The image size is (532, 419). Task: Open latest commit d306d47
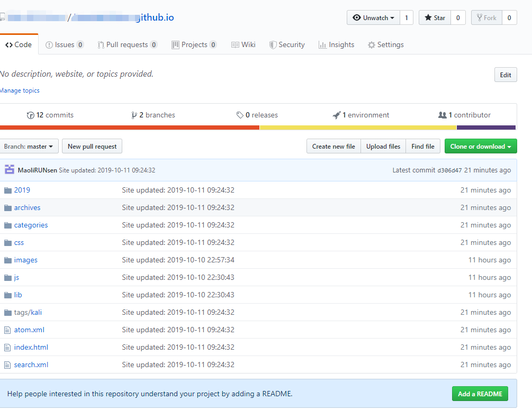pyautogui.click(x=449, y=170)
